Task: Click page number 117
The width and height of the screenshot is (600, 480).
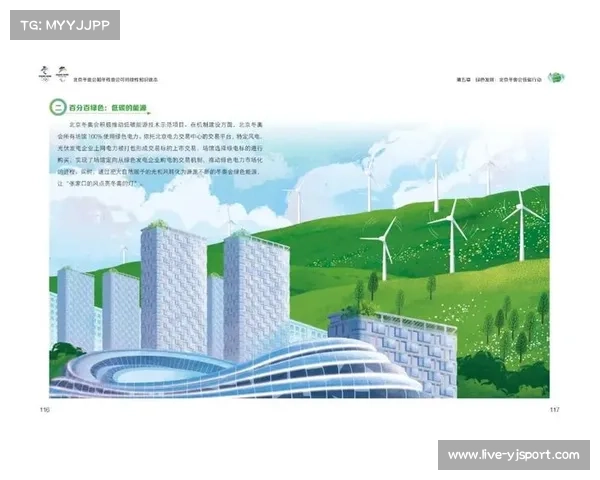Action: [554, 410]
